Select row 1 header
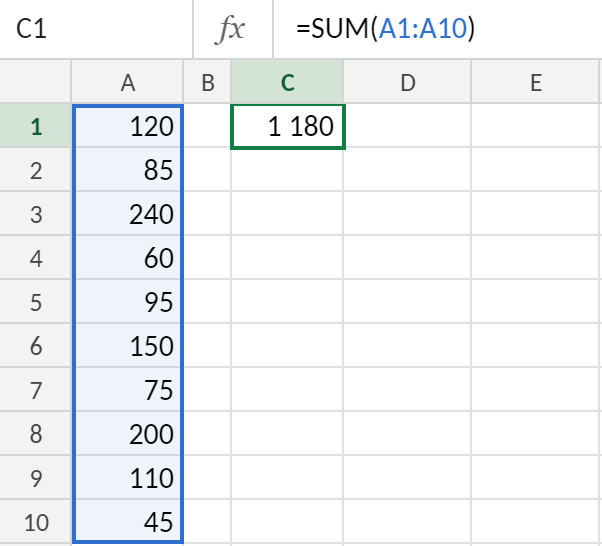 (x=36, y=126)
